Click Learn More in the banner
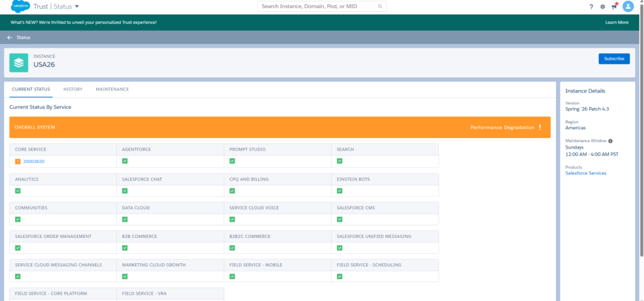The image size is (644, 301). (x=616, y=22)
